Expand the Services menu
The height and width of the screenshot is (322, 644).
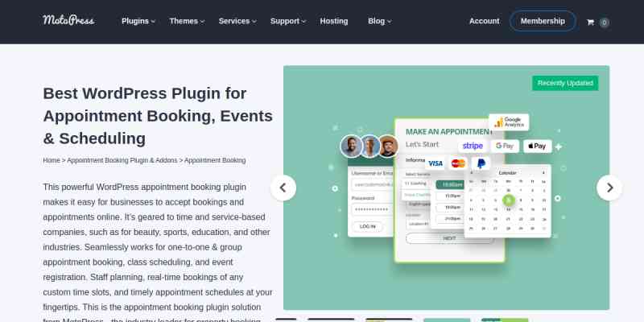coord(237,21)
